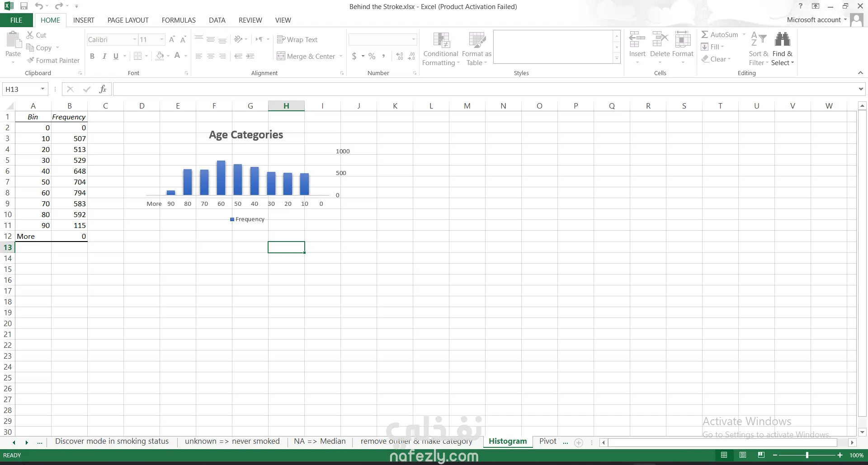The width and height of the screenshot is (868, 465).
Task: Open the Pivot sheet tab
Action: [x=548, y=441]
